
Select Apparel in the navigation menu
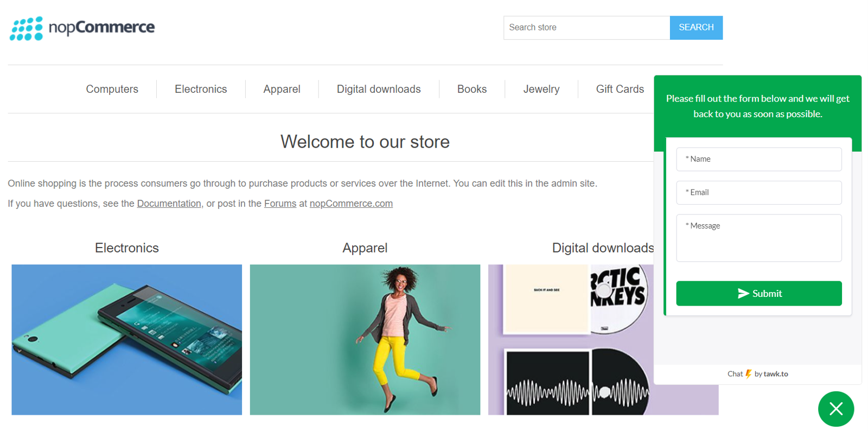pos(282,89)
